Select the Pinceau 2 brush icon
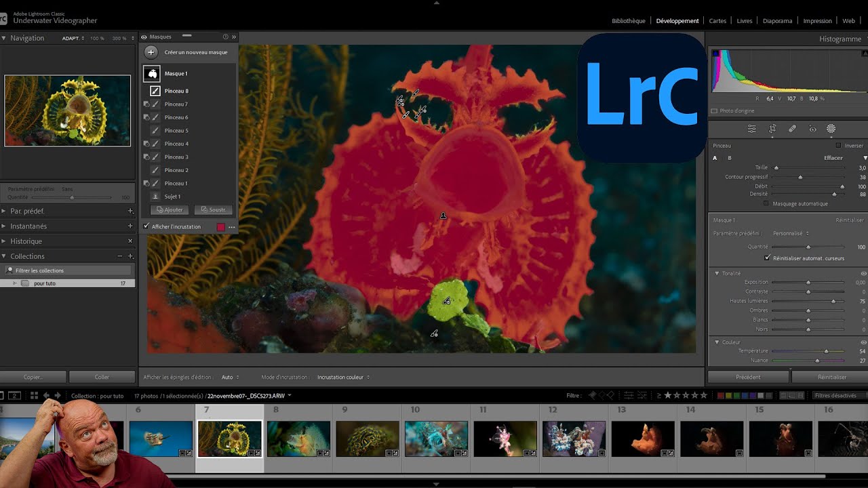868x488 pixels. tap(155, 170)
